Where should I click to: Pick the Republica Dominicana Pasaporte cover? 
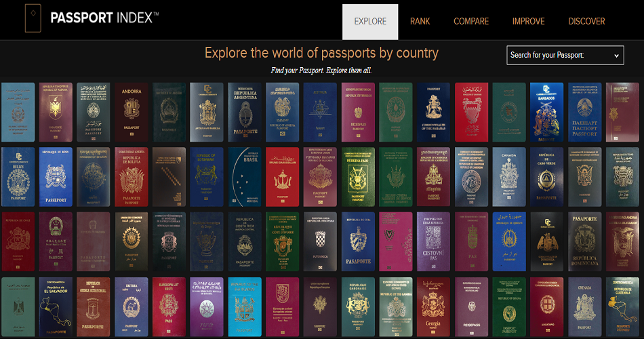click(x=585, y=241)
